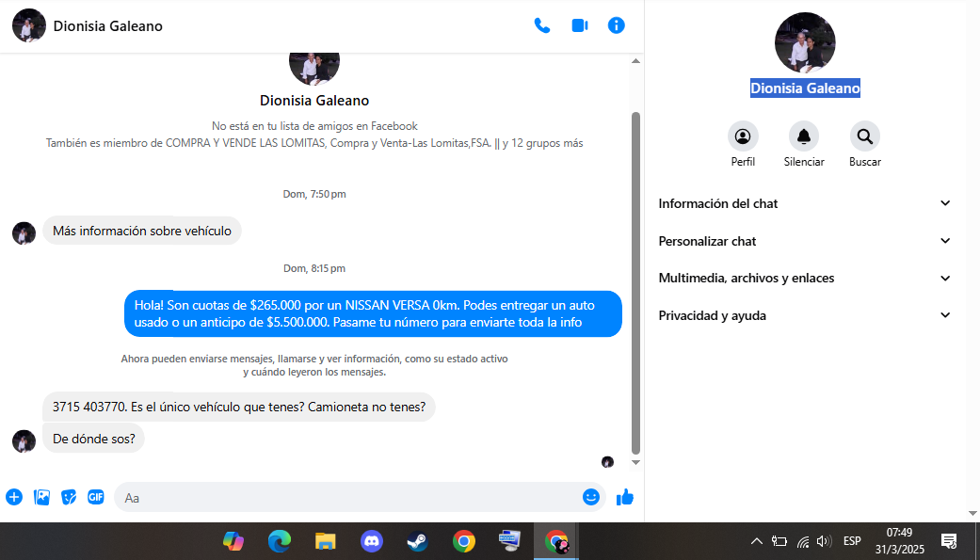Click the 'Más información sobre vehículo' message

pos(142,231)
